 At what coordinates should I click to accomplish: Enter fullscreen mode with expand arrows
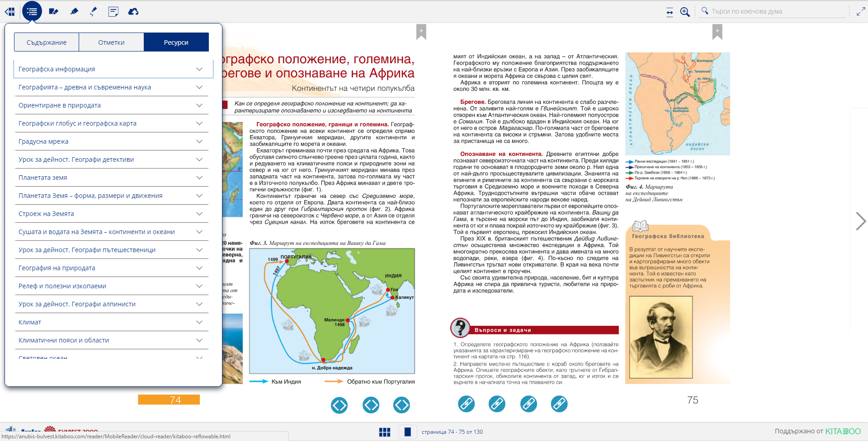click(860, 12)
